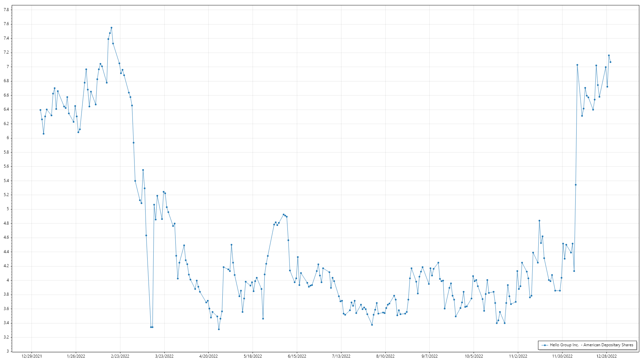This screenshot has width=644, height=362.
Task: Click the 1/26/2022 date axis label
Action: (x=76, y=356)
